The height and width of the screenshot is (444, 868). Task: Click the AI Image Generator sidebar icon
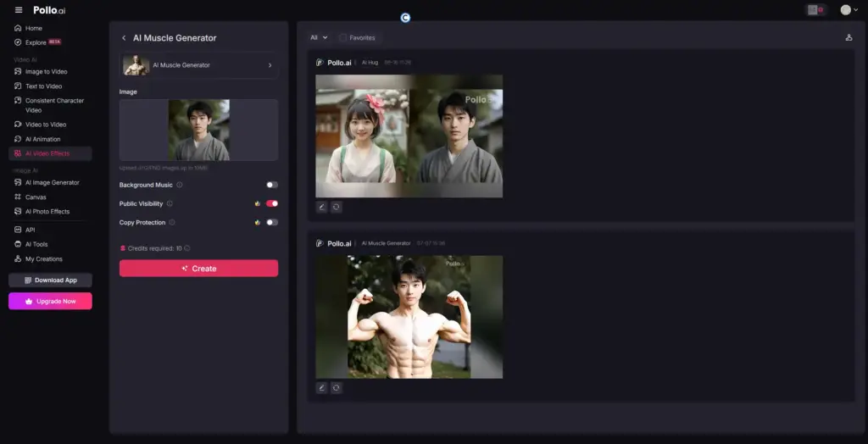(18, 183)
